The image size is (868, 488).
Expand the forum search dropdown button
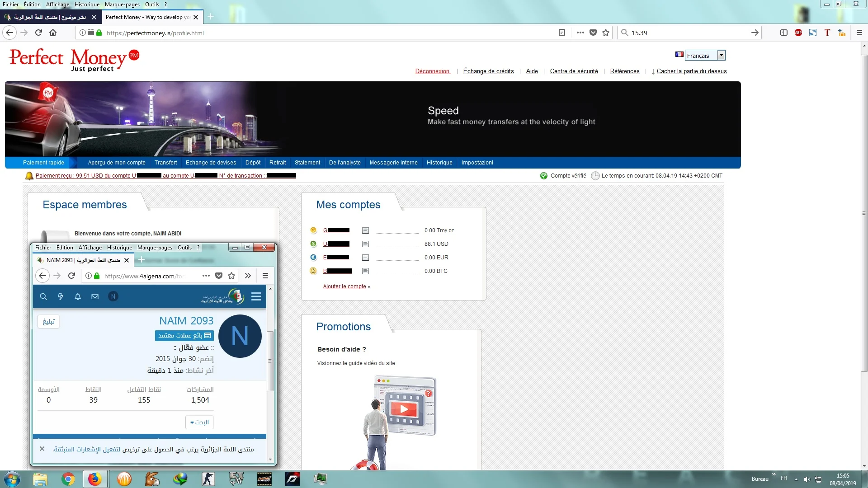[x=199, y=422]
